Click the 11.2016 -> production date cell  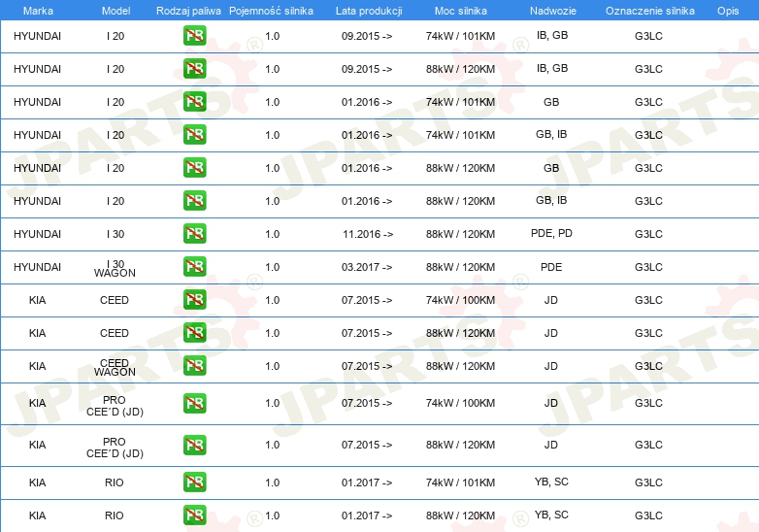[368, 234]
